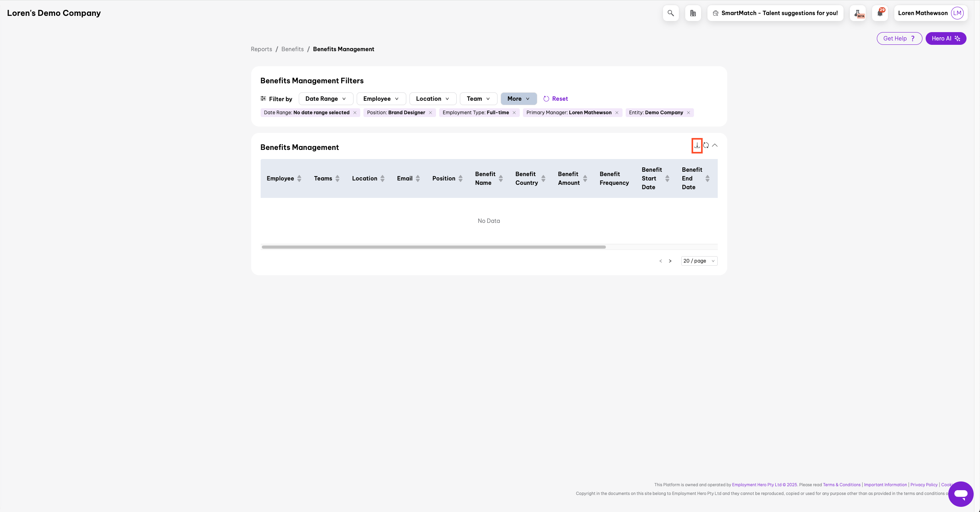Click the search magnifier icon

(x=671, y=13)
